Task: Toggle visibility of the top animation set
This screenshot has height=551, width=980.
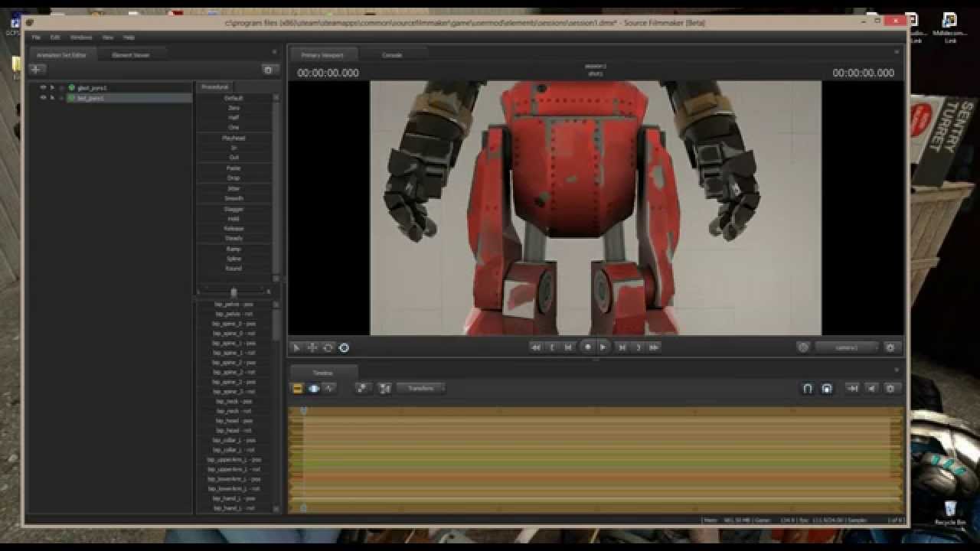Action: 43,88
